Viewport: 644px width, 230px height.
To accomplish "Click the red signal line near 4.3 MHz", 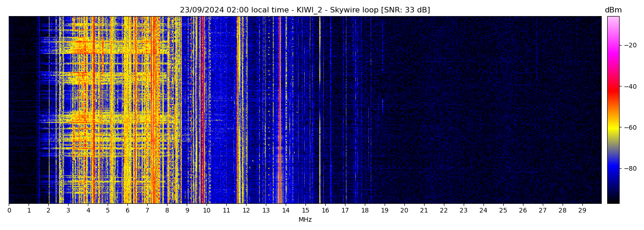I will (x=94, y=110).
